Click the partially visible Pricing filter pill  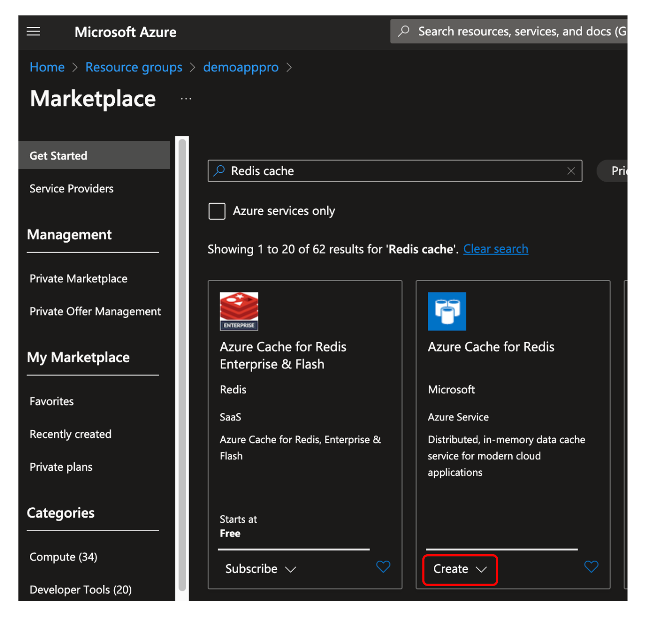pyautogui.click(x=613, y=171)
